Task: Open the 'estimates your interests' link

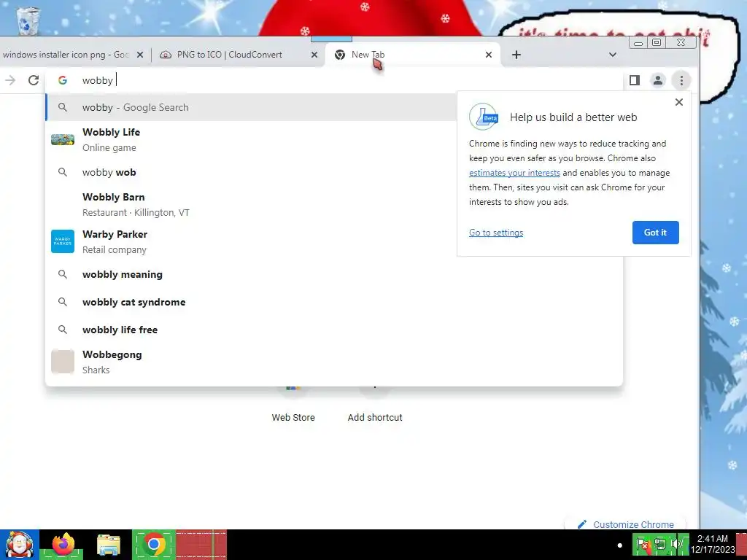Action: point(514,173)
